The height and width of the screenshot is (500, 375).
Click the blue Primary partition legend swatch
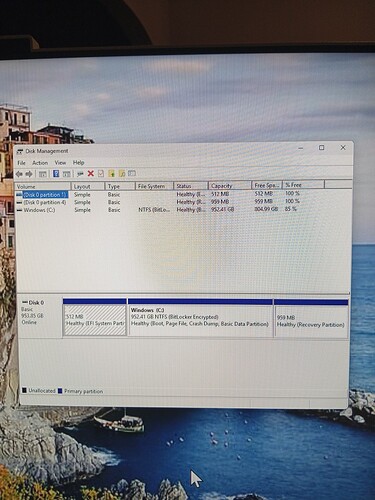click(60, 391)
